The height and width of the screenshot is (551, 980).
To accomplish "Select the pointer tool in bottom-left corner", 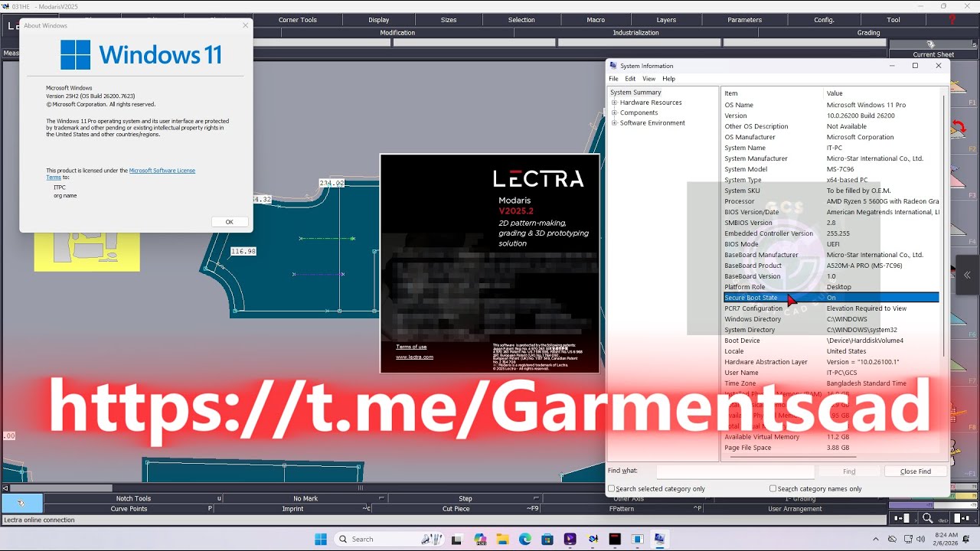I will coord(21,503).
